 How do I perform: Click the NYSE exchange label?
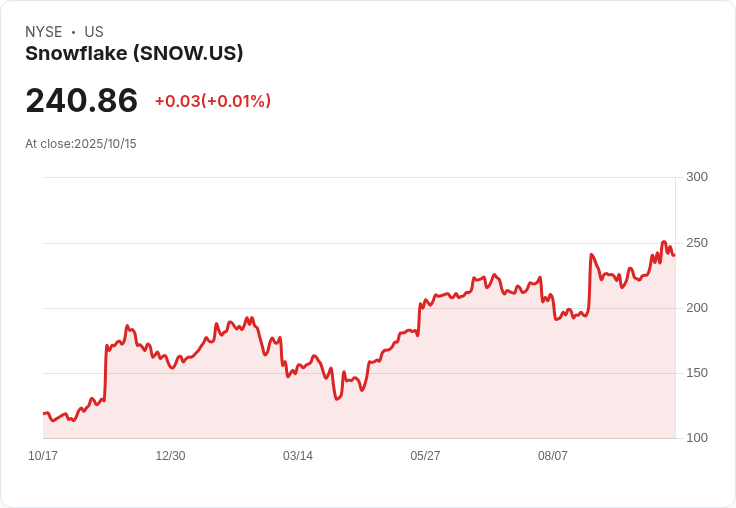(x=44, y=32)
